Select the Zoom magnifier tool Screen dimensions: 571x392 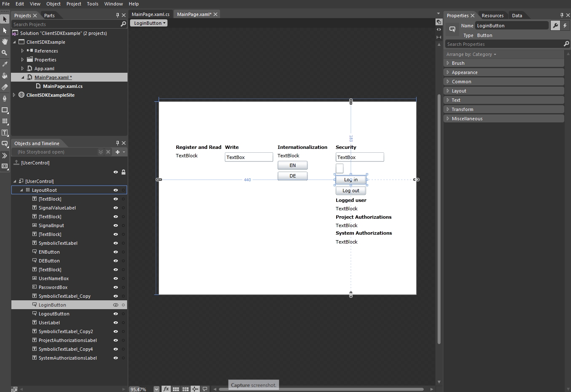pos(5,53)
